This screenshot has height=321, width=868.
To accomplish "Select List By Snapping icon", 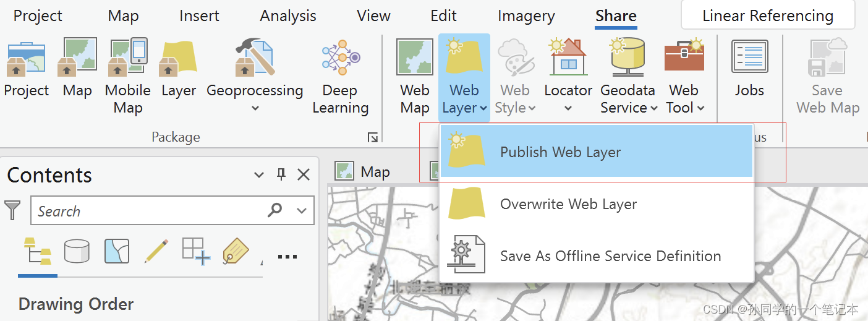I will (197, 251).
